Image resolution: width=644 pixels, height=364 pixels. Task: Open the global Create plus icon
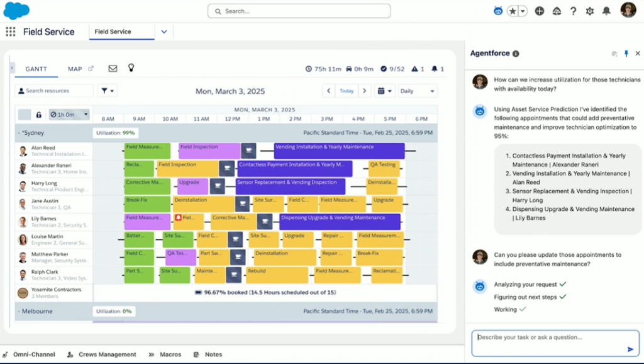click(x=540, y=11)
